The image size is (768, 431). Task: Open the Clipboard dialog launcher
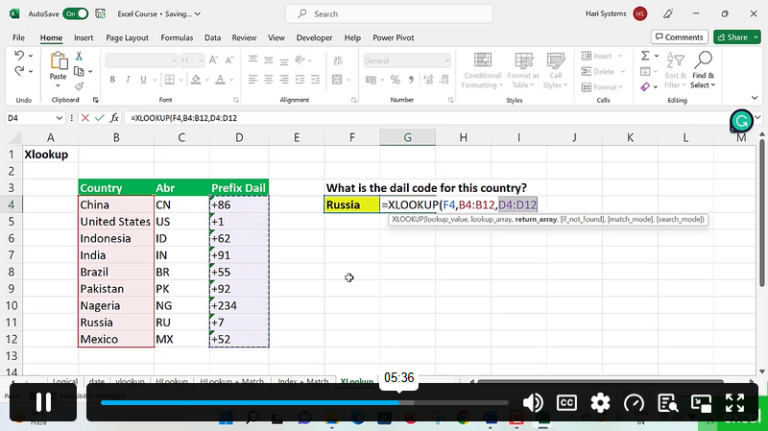[96, 100]
